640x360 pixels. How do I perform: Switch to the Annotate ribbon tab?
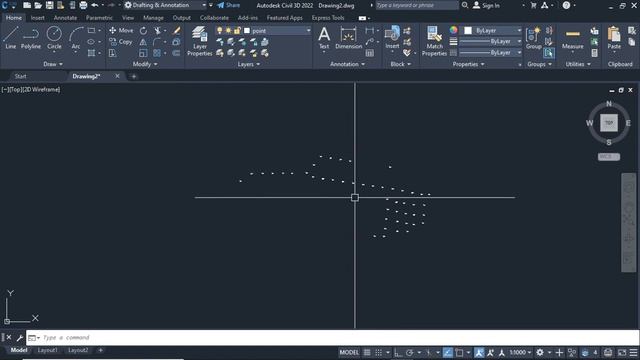pyautogui.click(x=65, y=18)
